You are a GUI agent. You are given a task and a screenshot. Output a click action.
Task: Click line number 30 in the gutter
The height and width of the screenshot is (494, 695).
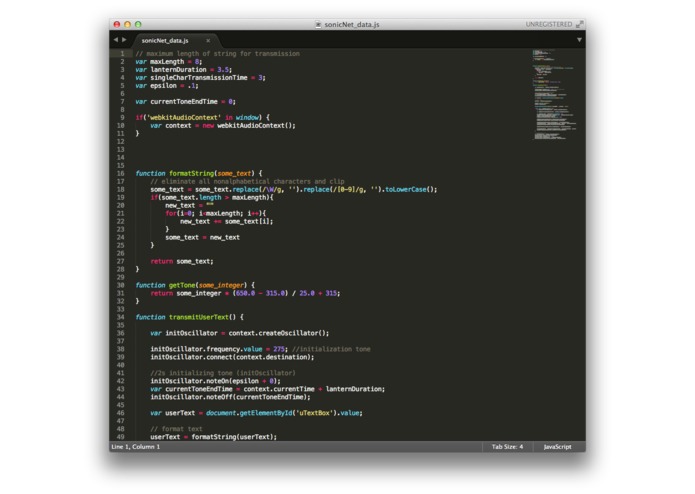tap(121, 285)
